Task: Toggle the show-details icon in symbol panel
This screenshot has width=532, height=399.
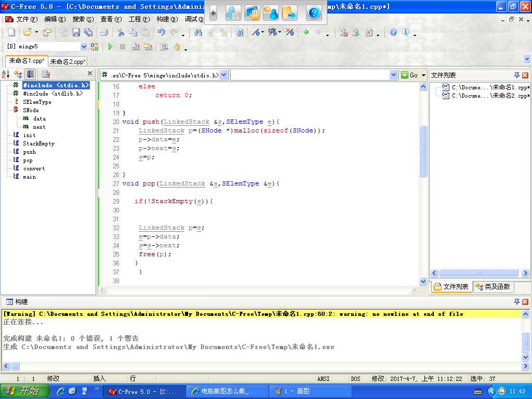Action: coord(46,74)
